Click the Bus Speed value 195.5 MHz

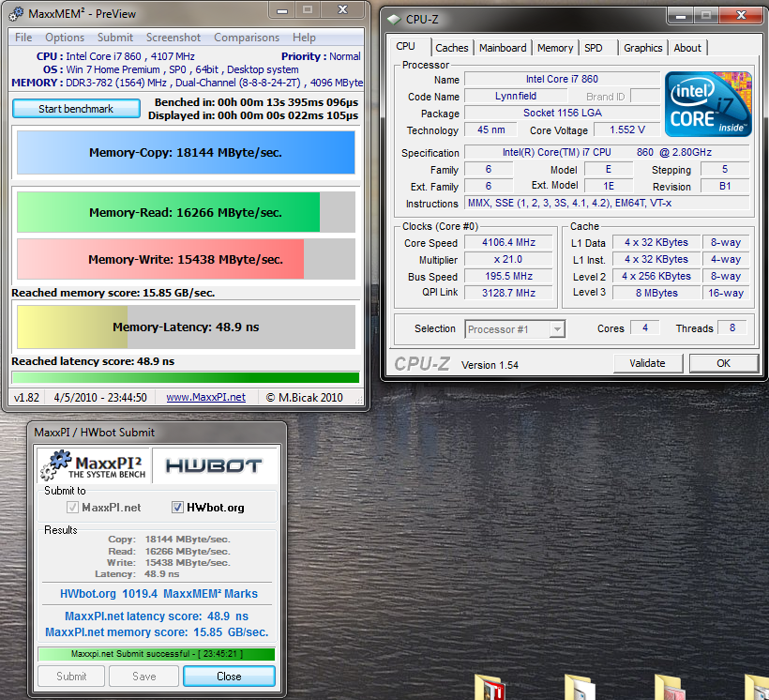508,276
